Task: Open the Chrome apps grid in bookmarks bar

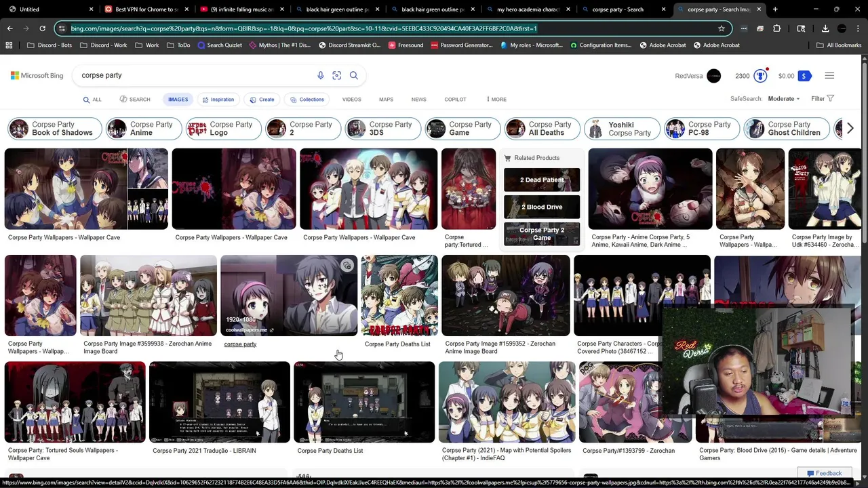Action: (9, 45)
